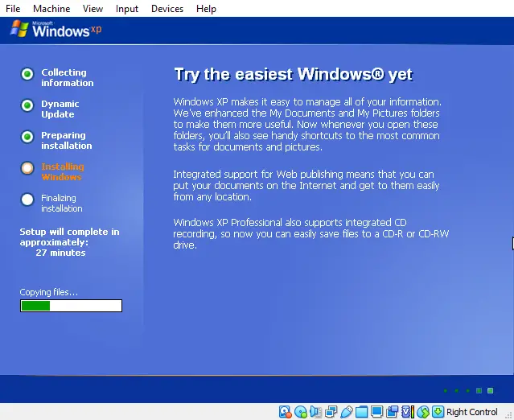Click the '27 minutes' remaining time text
Image resolution: width=514 pixels, height=420 pixels.
(60, 253)
